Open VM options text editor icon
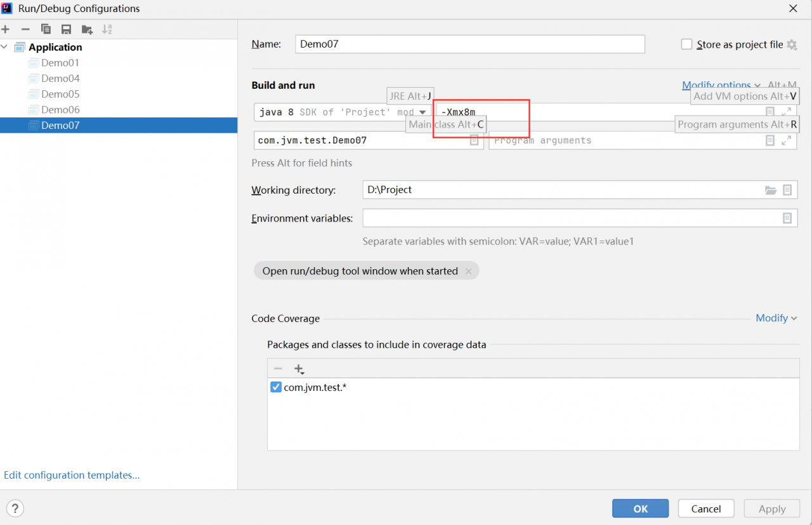Screen dimensions: 812x525 pos(770,112)
